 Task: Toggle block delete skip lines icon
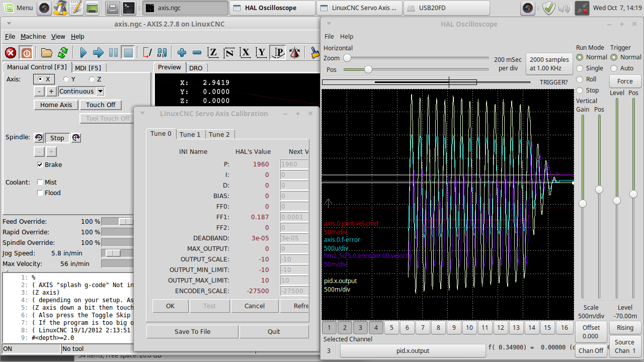147,53
